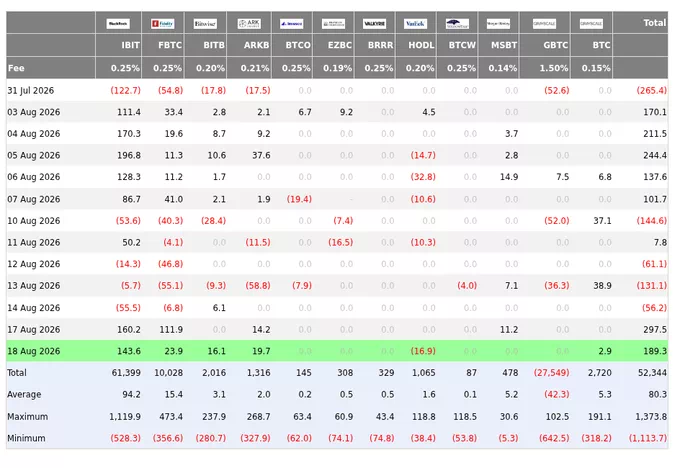Click the Franklin Templeton logo above EZBC
Viewport: 680px width, 468px height.
tap(333, 23)
